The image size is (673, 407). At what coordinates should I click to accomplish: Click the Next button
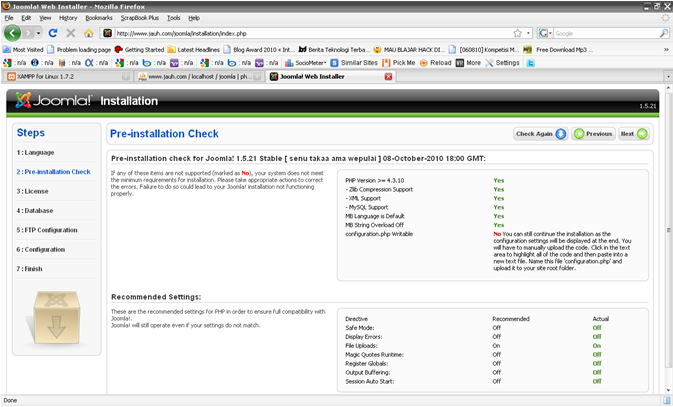634,134
